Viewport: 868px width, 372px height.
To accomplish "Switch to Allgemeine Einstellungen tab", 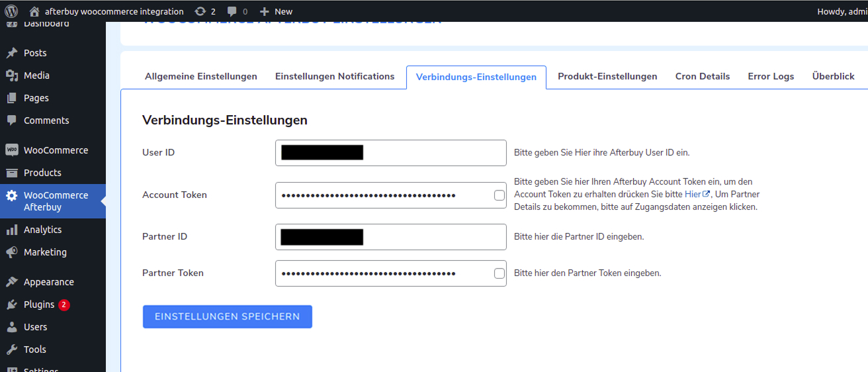I will (201, 76).
